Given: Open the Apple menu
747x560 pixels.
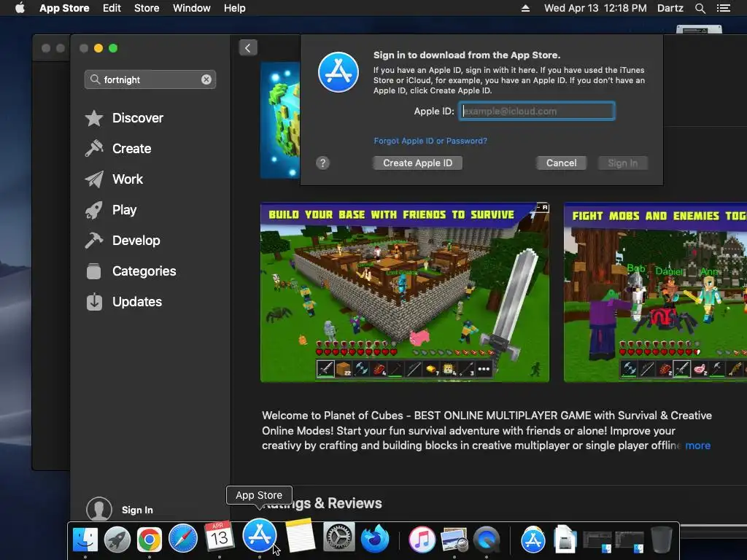Looking at the screenshot, I should (x=20, y=8).
